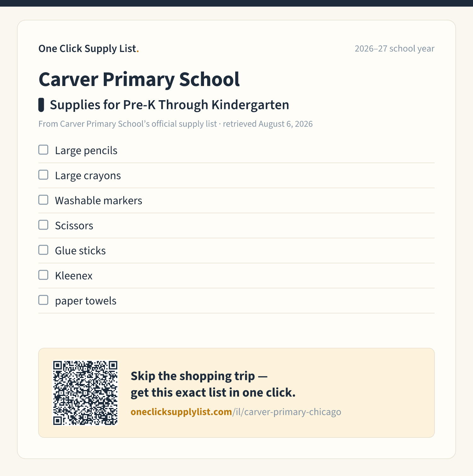
Task: Toggle the Glue sticks checkbox
Action: pos(43,250)
